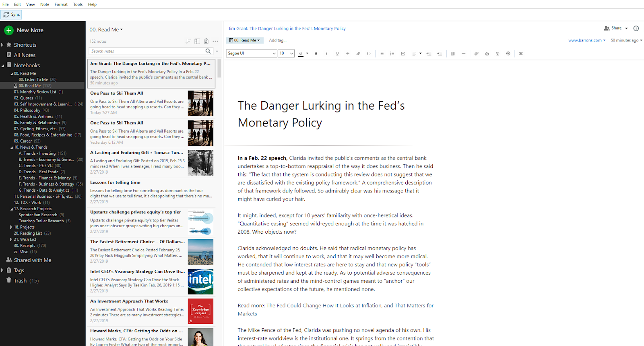Filter the note list by tag icon

[x=206, y=41]
